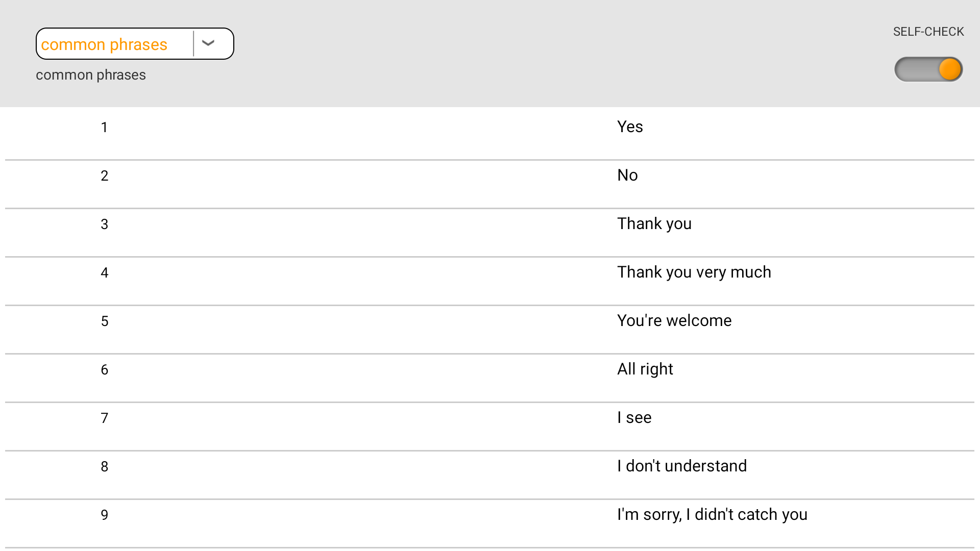This screenshot has width=980, height=551.
Task: Select the phrase "Yes"
Action: (630, 127)
